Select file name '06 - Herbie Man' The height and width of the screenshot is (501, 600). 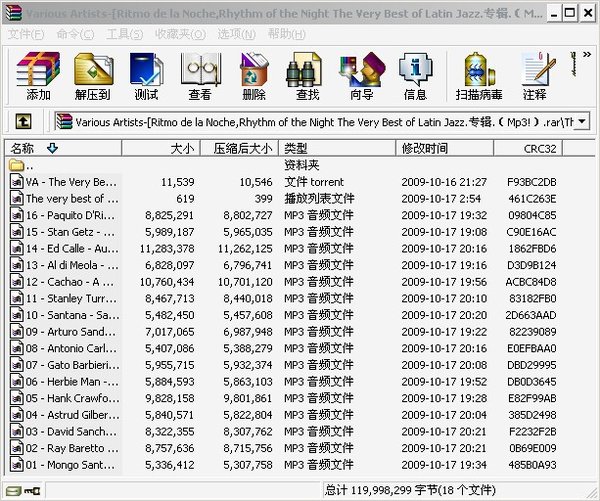[72, 382]
